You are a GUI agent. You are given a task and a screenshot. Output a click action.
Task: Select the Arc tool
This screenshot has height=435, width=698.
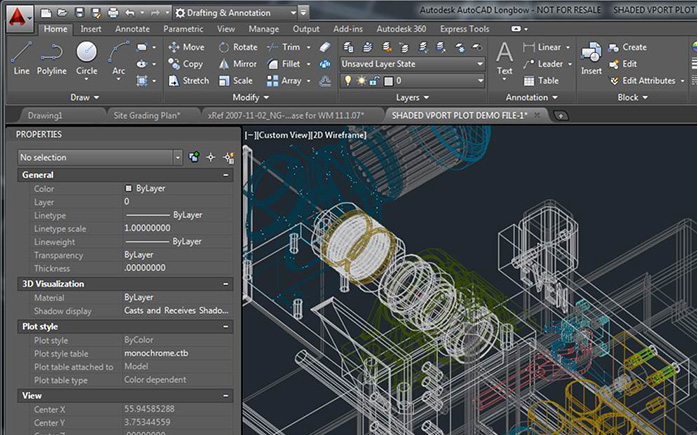[x=118, y=58]
